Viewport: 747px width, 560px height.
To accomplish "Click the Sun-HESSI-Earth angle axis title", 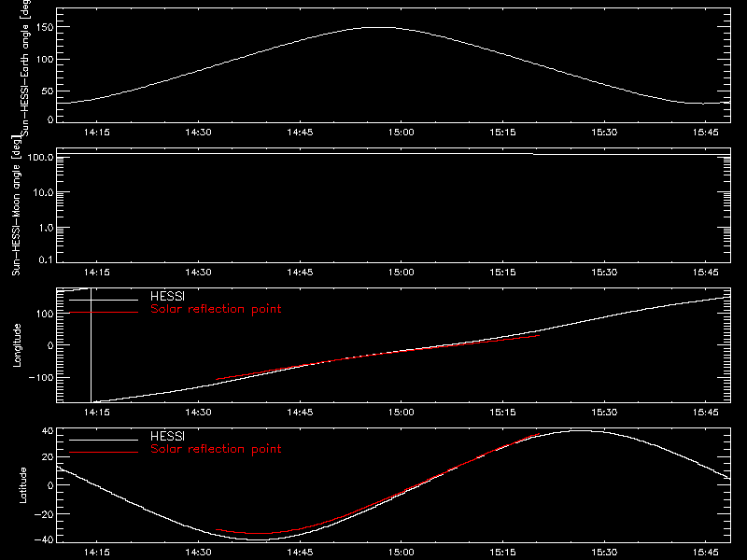I will tap(25, 67).
